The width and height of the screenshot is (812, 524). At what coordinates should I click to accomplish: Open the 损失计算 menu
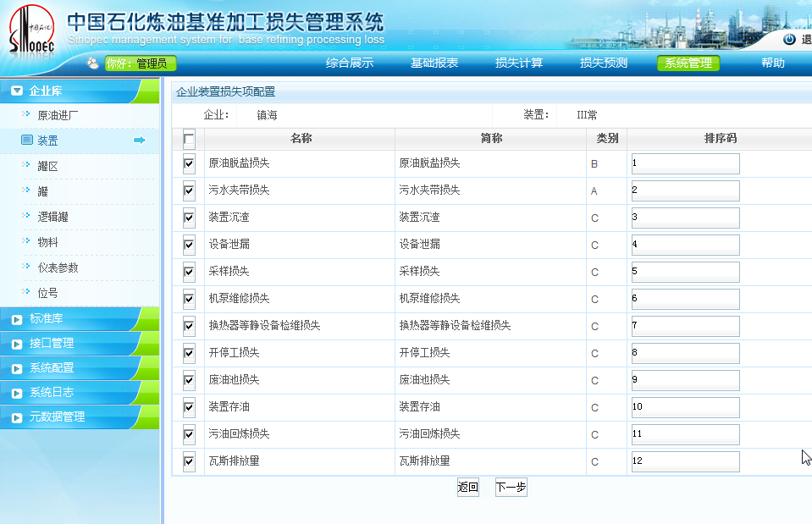click(x=519, y=63)
